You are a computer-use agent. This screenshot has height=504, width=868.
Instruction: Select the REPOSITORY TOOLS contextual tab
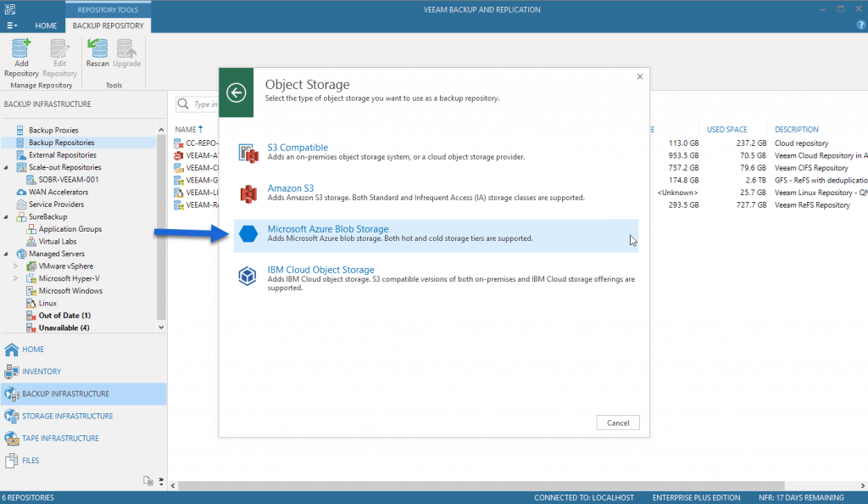pyautogui.click(x=108, y=9)
